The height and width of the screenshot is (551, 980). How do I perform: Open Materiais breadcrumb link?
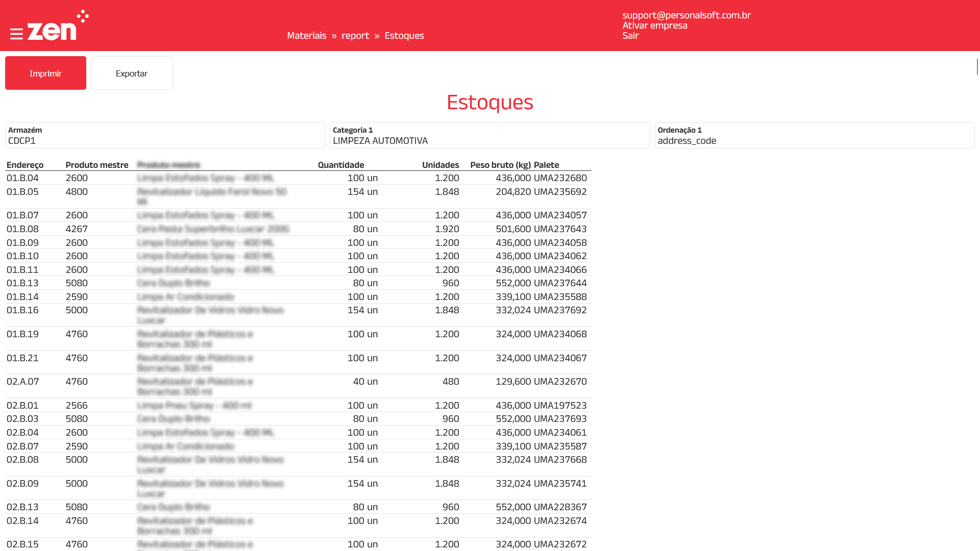click(306, 36)
